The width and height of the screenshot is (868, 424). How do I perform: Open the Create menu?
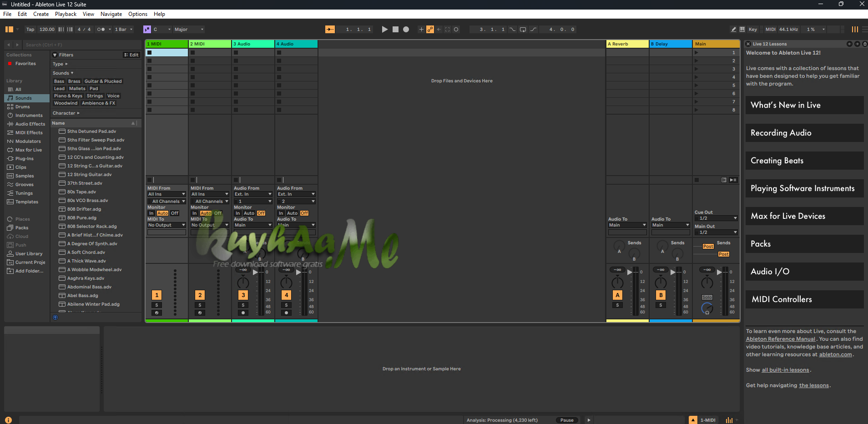pos(41,14)
